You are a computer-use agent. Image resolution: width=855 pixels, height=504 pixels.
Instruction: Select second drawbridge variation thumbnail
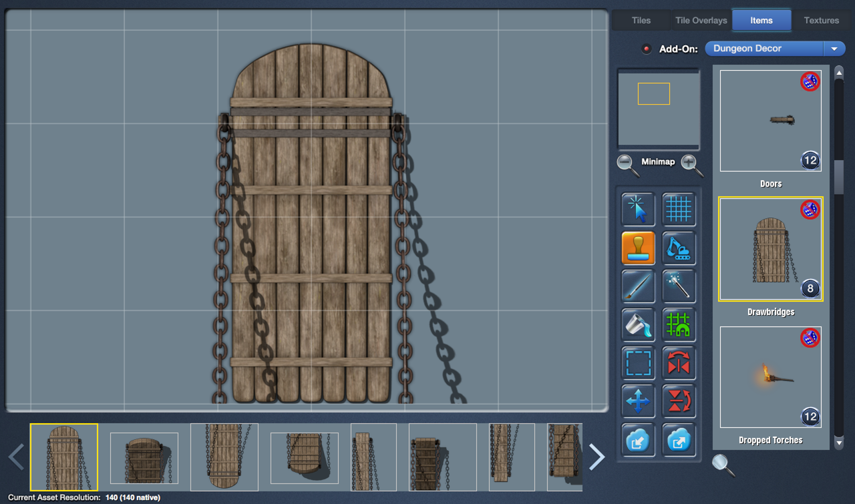pos(144,458)
